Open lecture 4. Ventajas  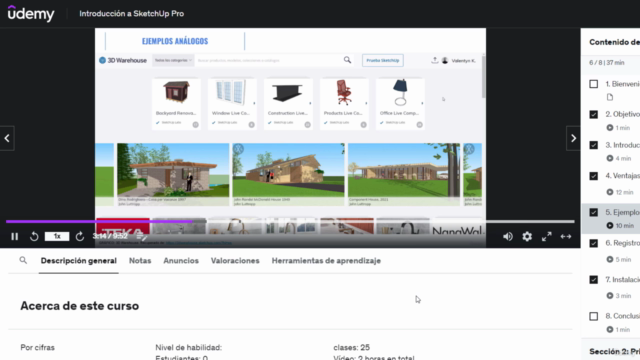click(622, 176)
